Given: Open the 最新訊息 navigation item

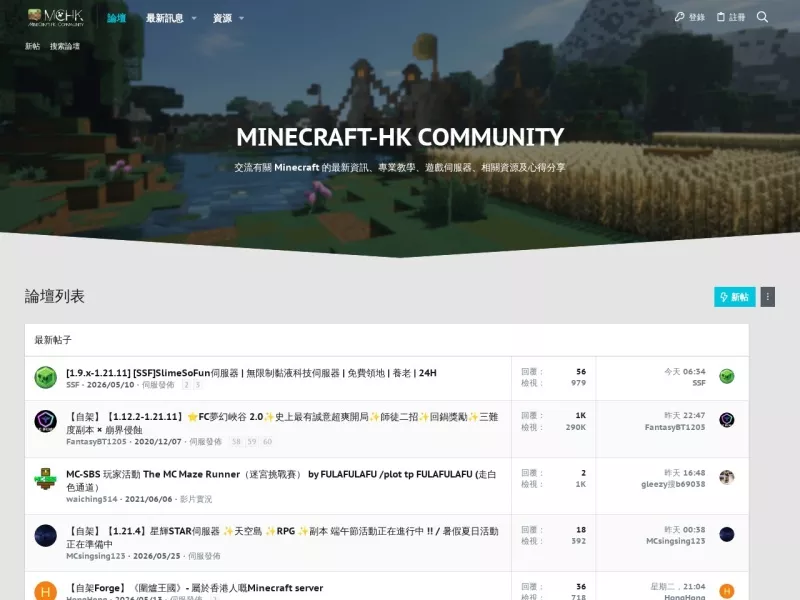Looking at the screenshot, I should pos(164,18).
